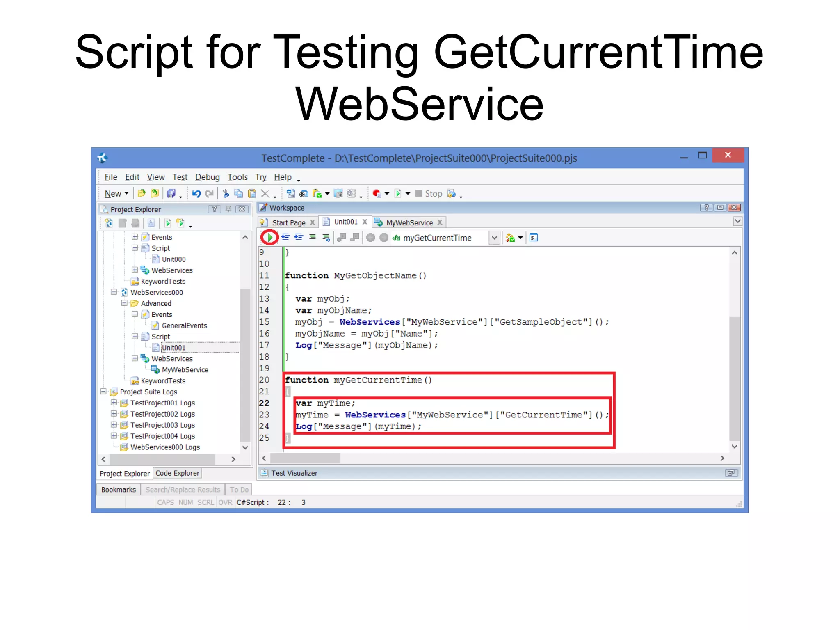Switch to the Code Explorer tab
840x630 pixels.
click(177, 473)
